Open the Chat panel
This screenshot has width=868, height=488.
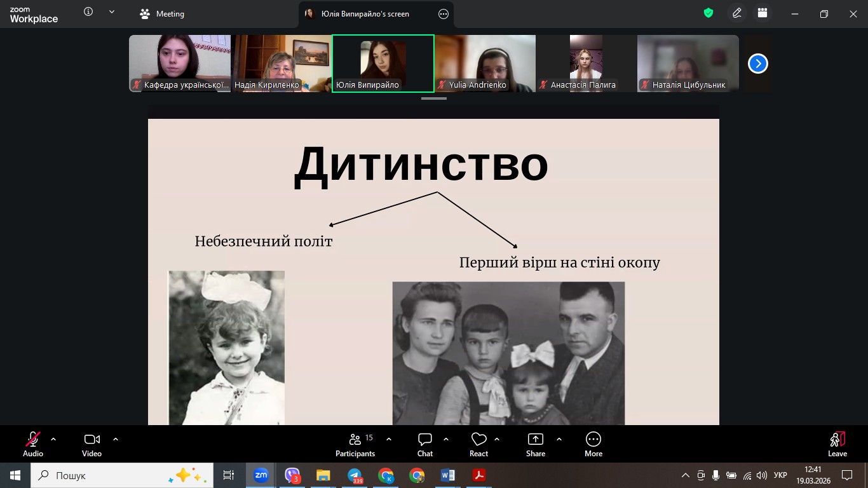pyautogui.click(x=425, y=444)
